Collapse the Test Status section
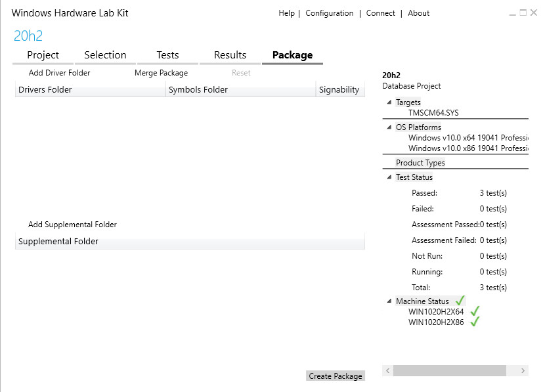This screenshot has height=392, width=543. pyautogui.click(x=389, y=177)
